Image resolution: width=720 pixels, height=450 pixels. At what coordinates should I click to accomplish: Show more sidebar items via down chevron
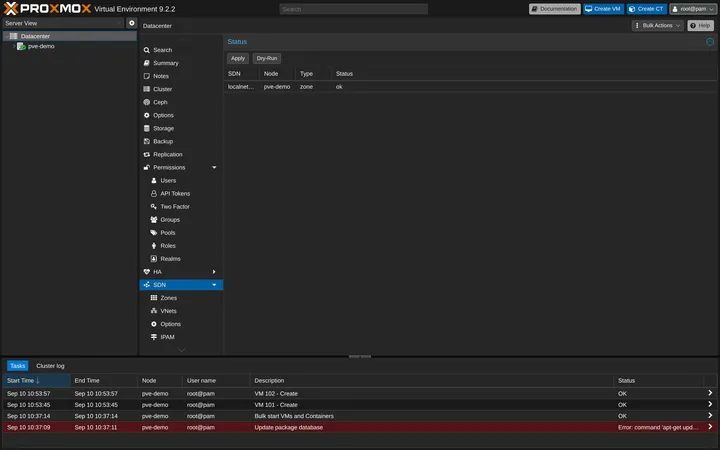[x=181, y=350]
